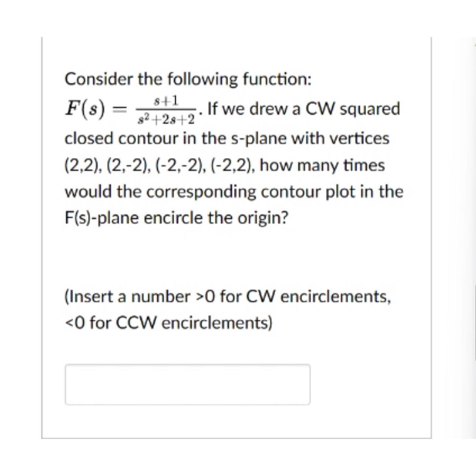The image size is (476, 476).
Task: Click the phrase 'F(s)-plane'
Action: (x=102, y=217)
